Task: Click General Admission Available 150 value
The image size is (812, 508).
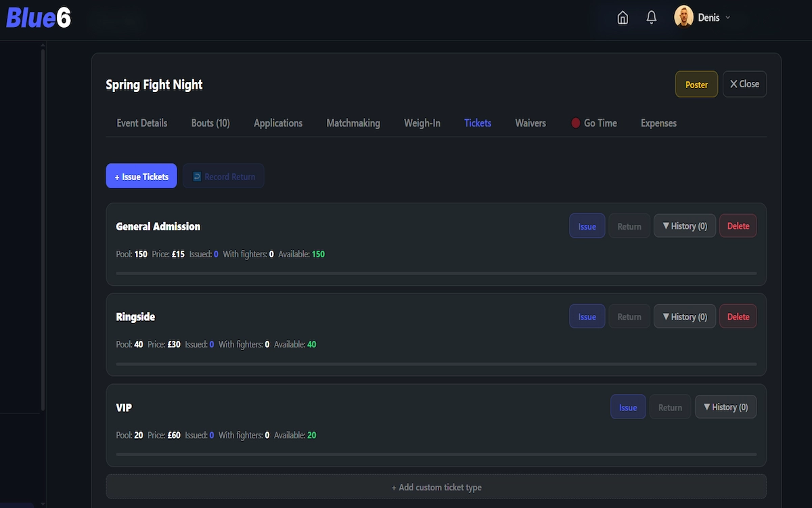Action: pos(318,254)
